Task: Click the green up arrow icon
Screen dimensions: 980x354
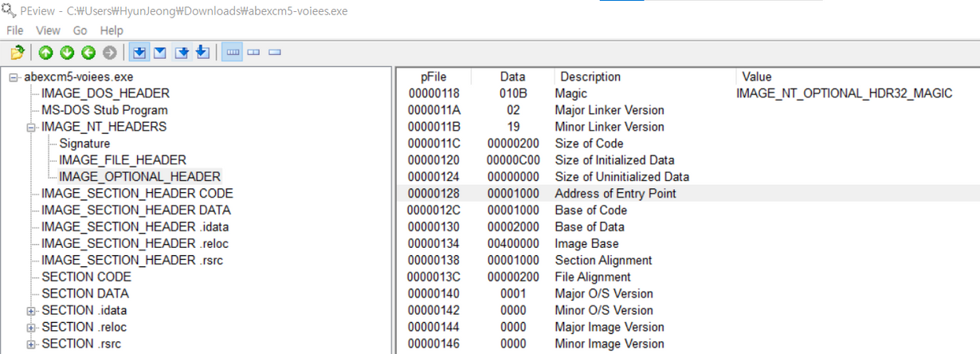Action: coord(46,53)
